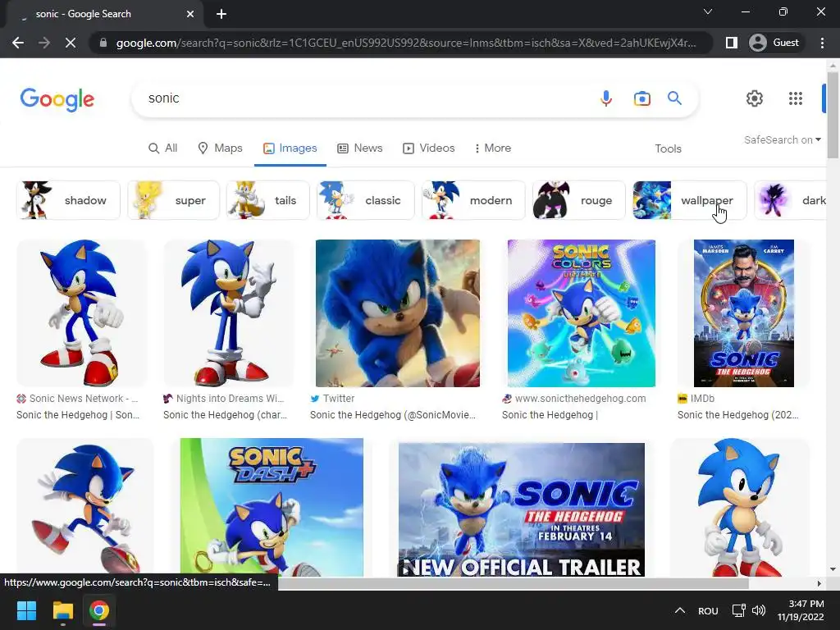Filter images by tails chip
The height and width of the screenshot is (630, 840).
(268, 200)
